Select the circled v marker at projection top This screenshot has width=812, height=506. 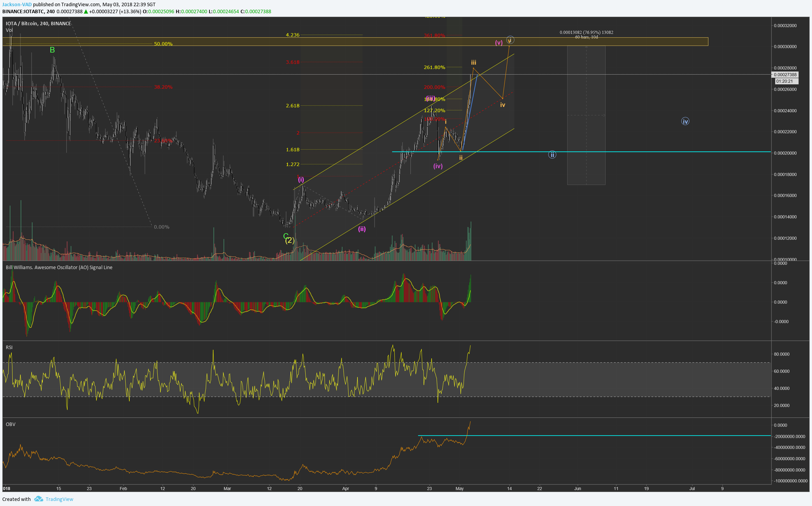[x=510, y=40]
